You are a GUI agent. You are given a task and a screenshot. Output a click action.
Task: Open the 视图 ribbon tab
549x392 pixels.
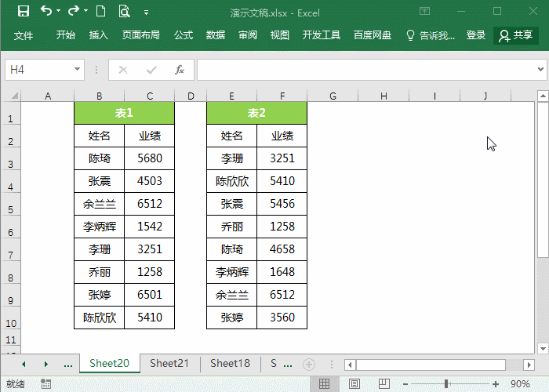[x=280, y=35]
